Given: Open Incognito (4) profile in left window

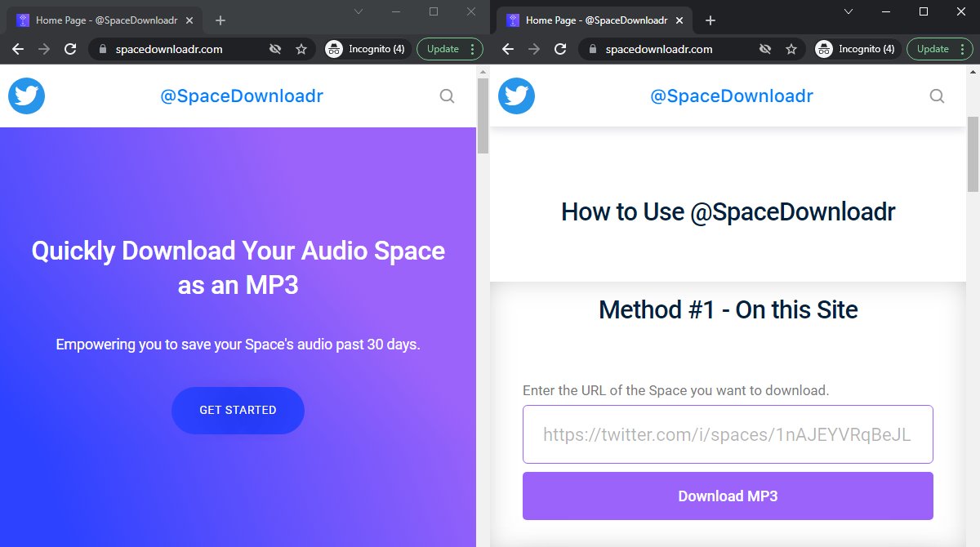Looking at the screenshot, I should coord(367,49).
